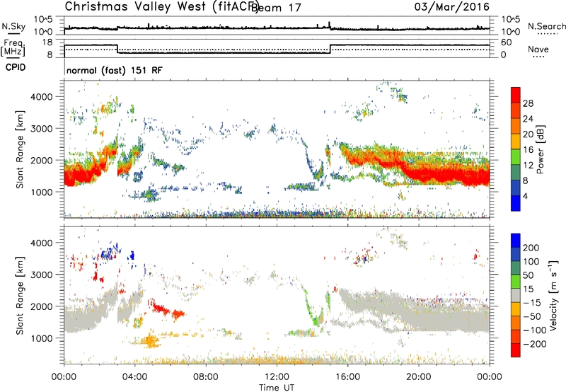This screenshot has height=392, width=566.
Task: Click the 4 value on power colorbar
Action: [525, 197]
